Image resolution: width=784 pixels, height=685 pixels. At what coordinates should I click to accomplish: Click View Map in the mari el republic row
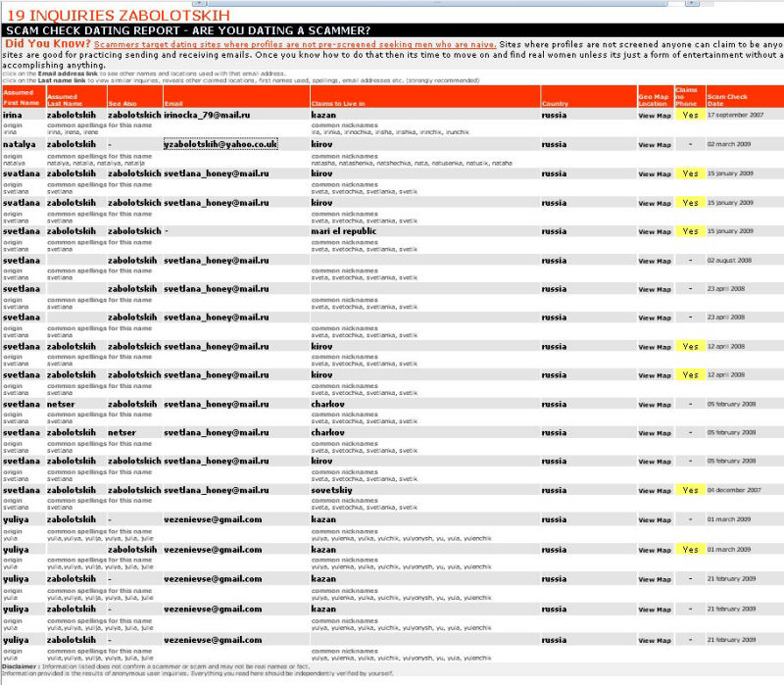click(x=655, y=231)
